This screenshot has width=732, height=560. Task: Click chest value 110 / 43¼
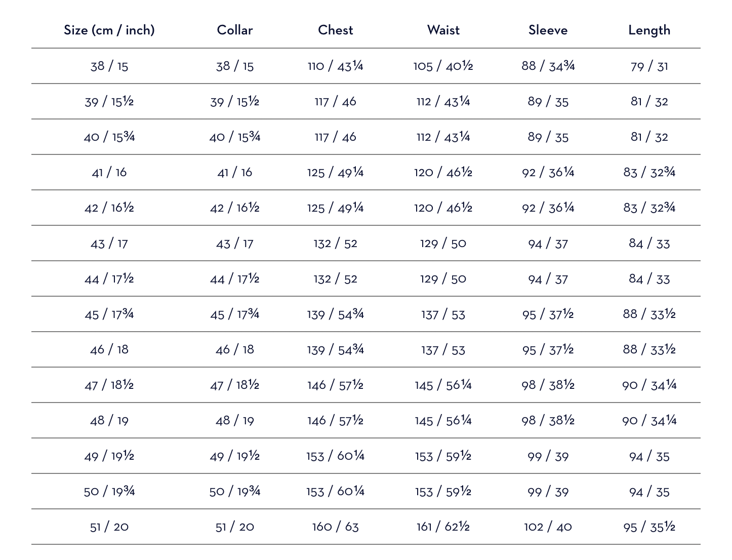pyautogui.click(x=335, y=66)
